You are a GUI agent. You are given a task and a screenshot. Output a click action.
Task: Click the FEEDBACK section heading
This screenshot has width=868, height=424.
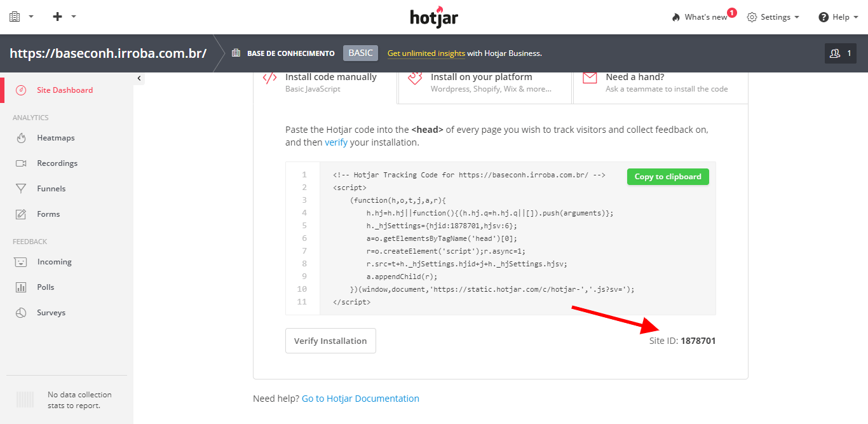(30, 242)
